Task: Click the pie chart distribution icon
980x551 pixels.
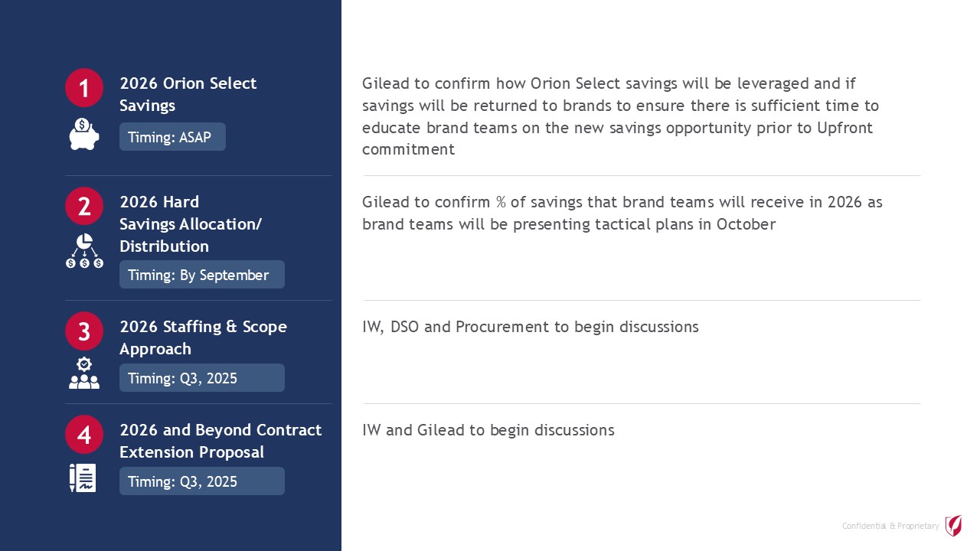Action: 84,251
